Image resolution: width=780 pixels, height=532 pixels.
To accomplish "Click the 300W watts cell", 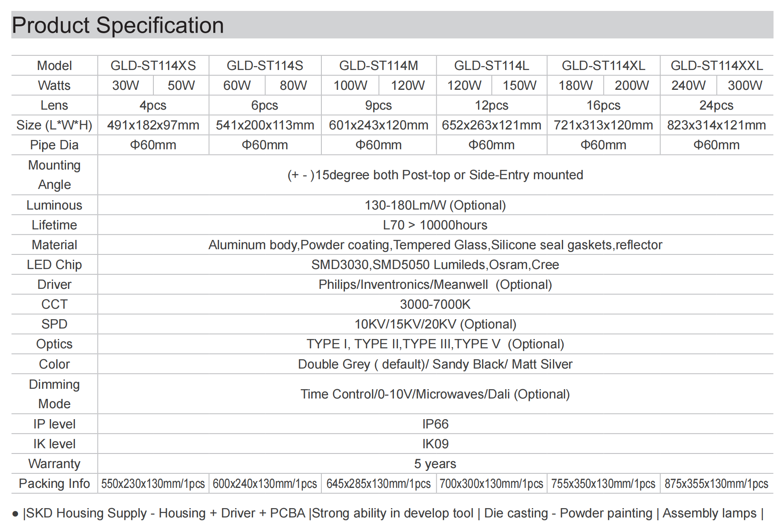I will [x=745, y=85].
